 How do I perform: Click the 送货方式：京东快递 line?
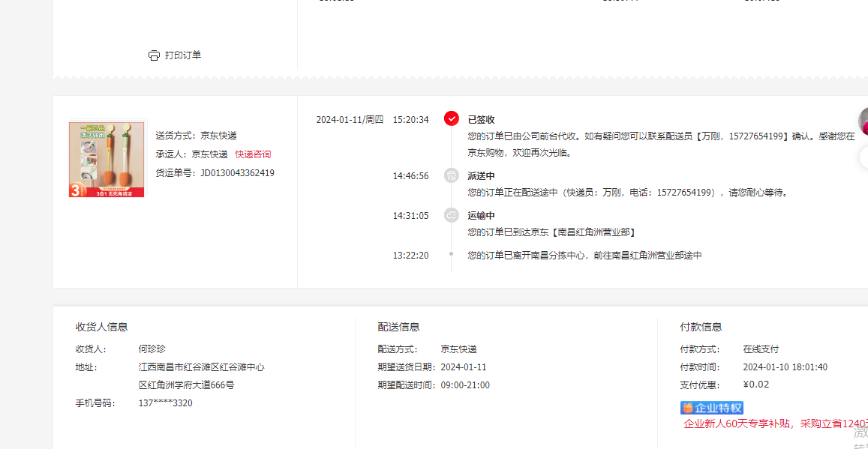[x=196, y=136]
